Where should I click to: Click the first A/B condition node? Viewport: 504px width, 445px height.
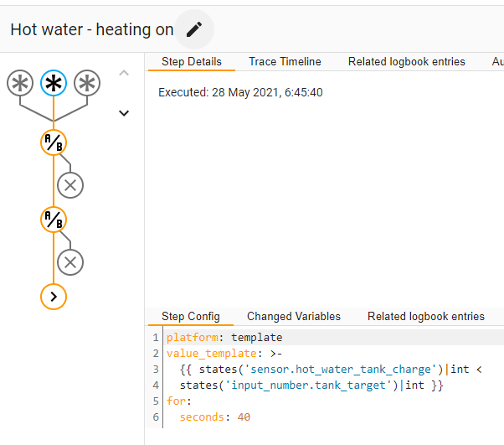[x=54, y=142]
